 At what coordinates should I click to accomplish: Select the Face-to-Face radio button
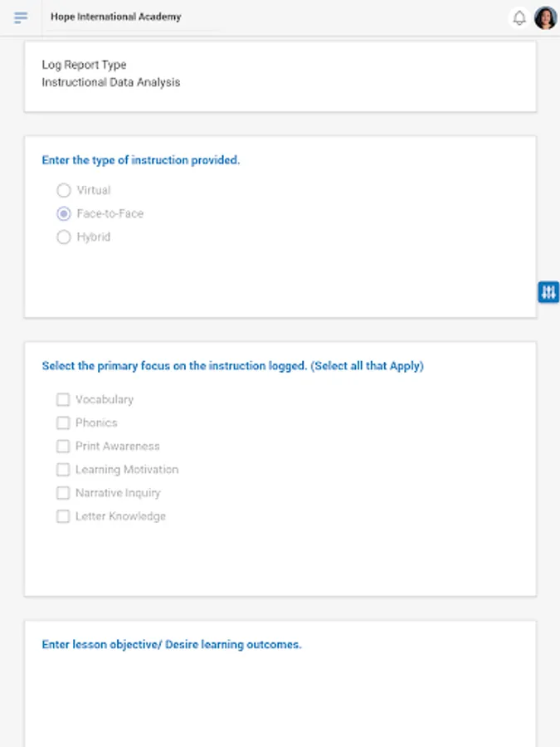pyautogui.click(x=64, y=213)
